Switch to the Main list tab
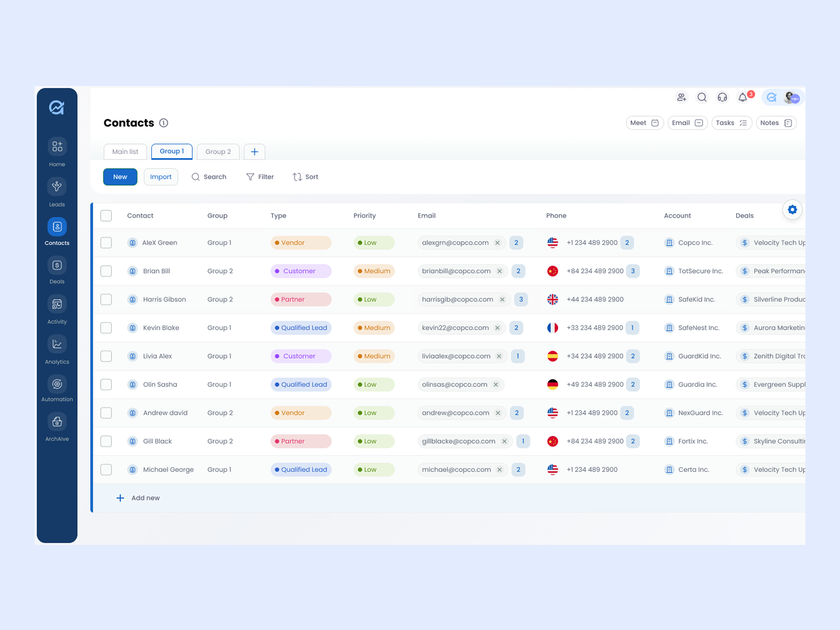This screenshot has width=840, height=630. (x=125, y=152)
